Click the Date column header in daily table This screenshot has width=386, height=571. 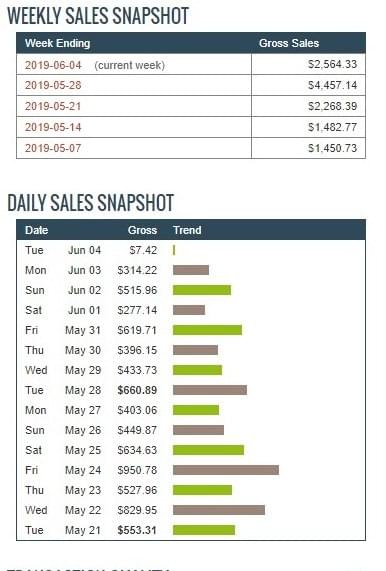coord(36,230)
